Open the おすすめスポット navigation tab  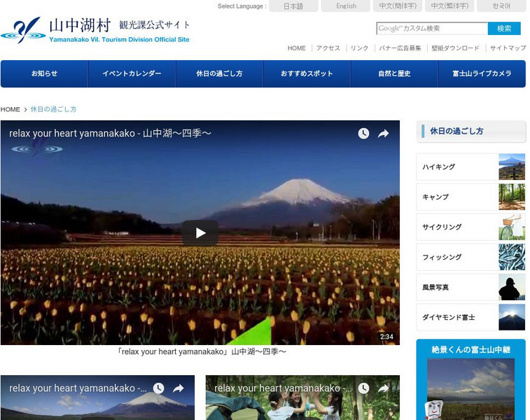pyautogui.click(x=307, y=73)
